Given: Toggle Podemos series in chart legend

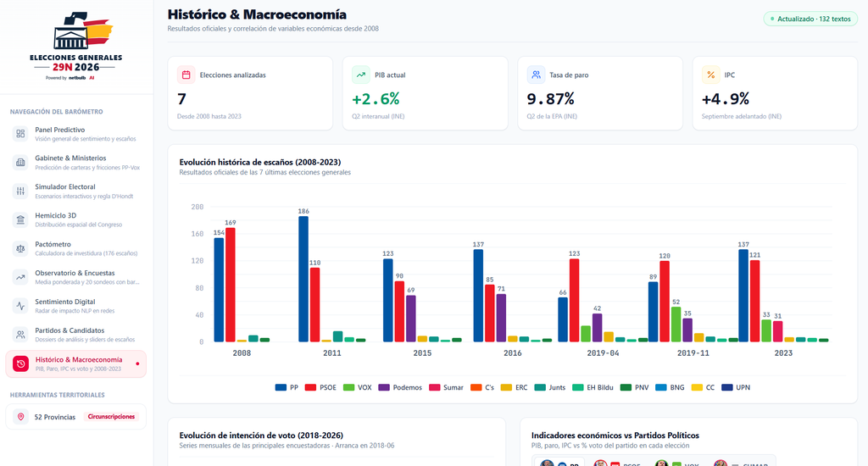Looking at the screenshot, I should [x=400, y=387].
